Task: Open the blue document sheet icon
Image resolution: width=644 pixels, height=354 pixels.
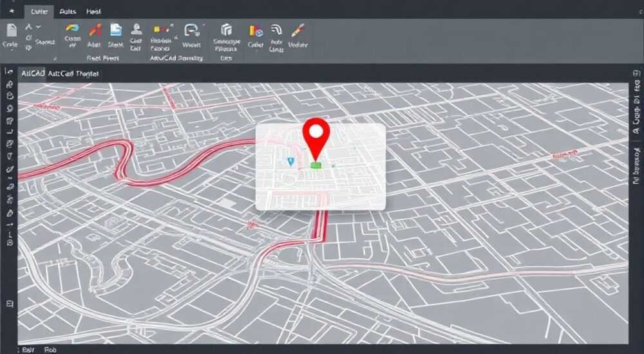Action: (116, 30)
